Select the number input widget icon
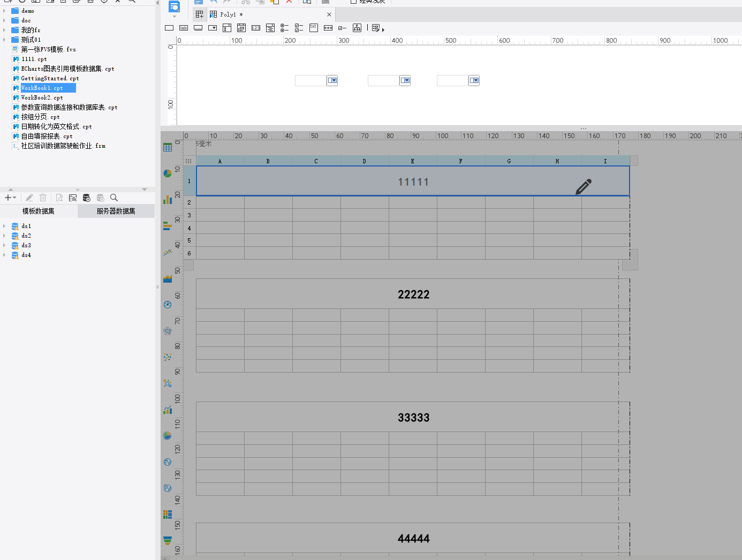742x560 pixels. pos(256,28)
